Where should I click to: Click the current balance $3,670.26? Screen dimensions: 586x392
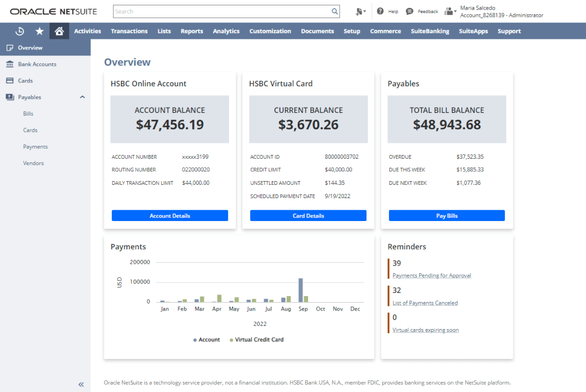[x=308, y=125]
